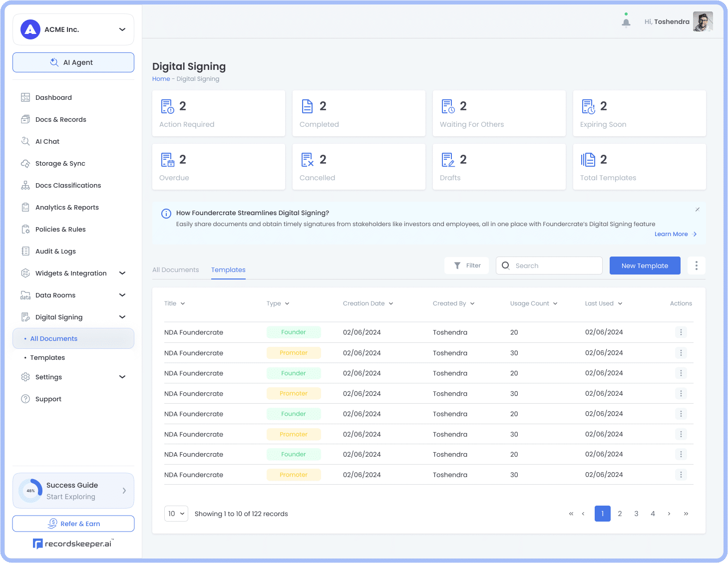The image size is (728, 563).
Task: Click the AI Agent button
Action: (x=73, y=62)
